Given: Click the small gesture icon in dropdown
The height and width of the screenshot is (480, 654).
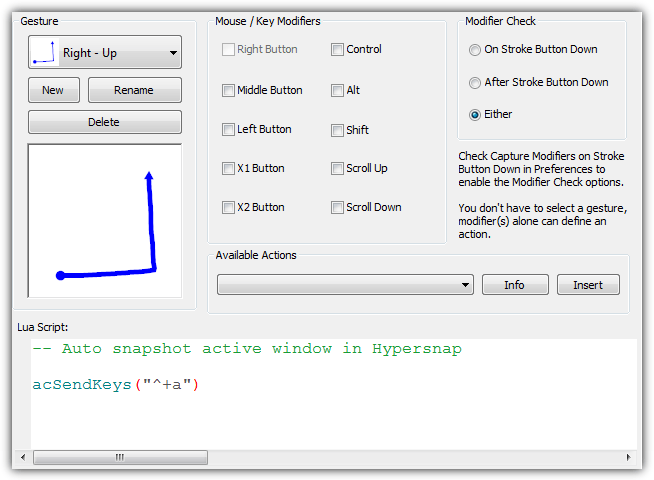Looking at the screenshot, I should [45, 53].
